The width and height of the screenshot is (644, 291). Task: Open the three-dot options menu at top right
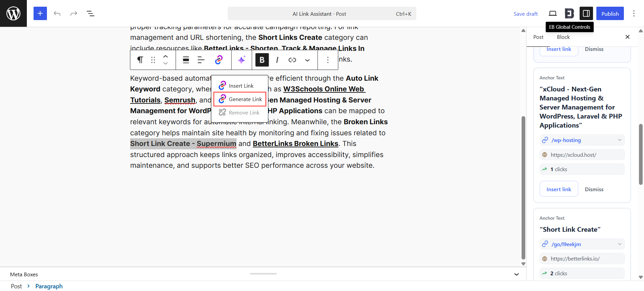coord(634,13)
